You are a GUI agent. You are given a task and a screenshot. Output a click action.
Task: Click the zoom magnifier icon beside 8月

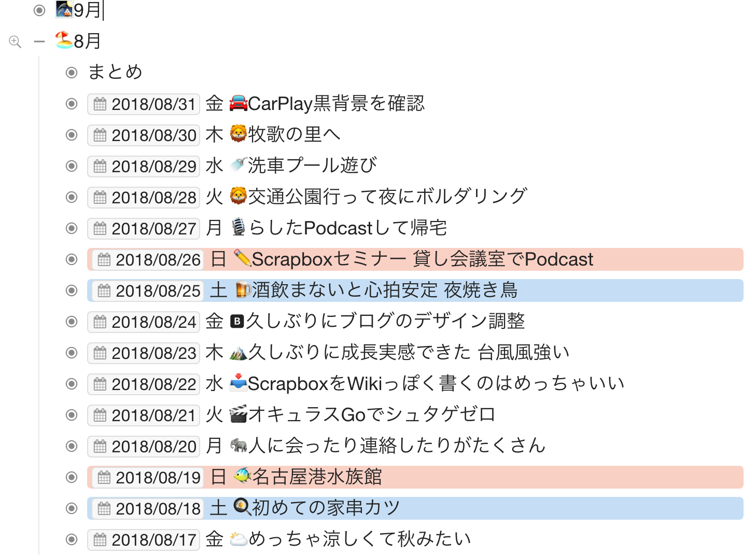click(15, 41)
